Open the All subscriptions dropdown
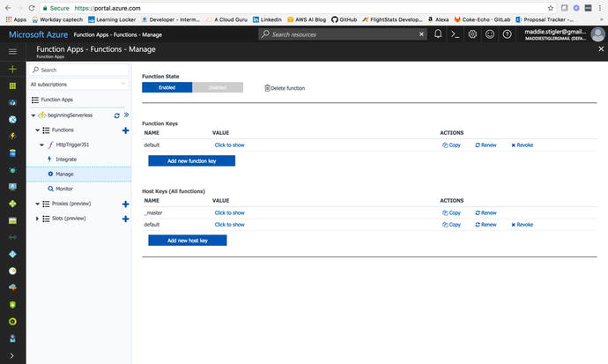The width and height of the screenshot is (608, 364). [x=79, y=85]
